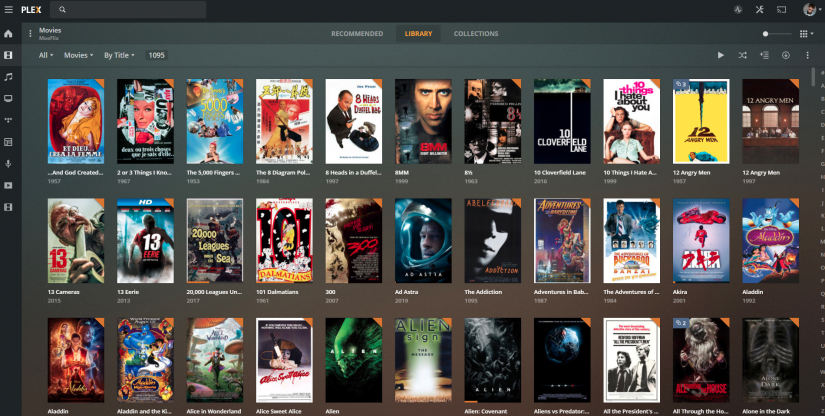Viewport: 825px width, 416px height.
Task: Open the hamburger menu next to Plex logo
Action: 8,9
